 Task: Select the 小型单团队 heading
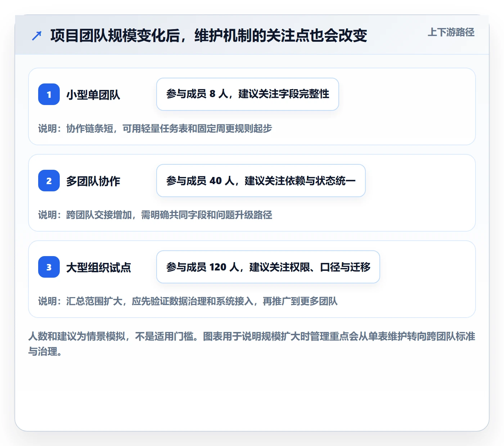(x=93, y=95)
